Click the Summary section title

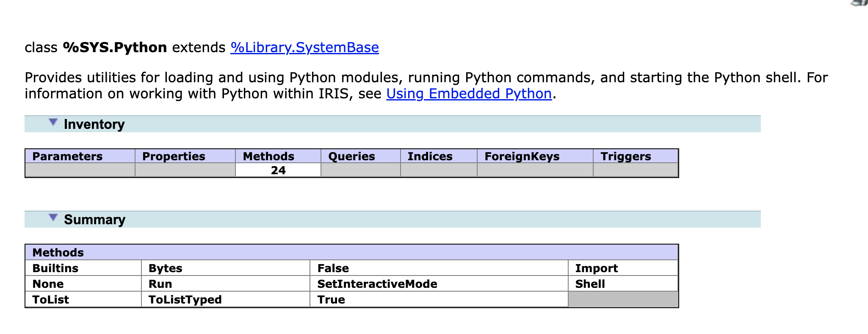pyautogui.click(x=94, y=220)
